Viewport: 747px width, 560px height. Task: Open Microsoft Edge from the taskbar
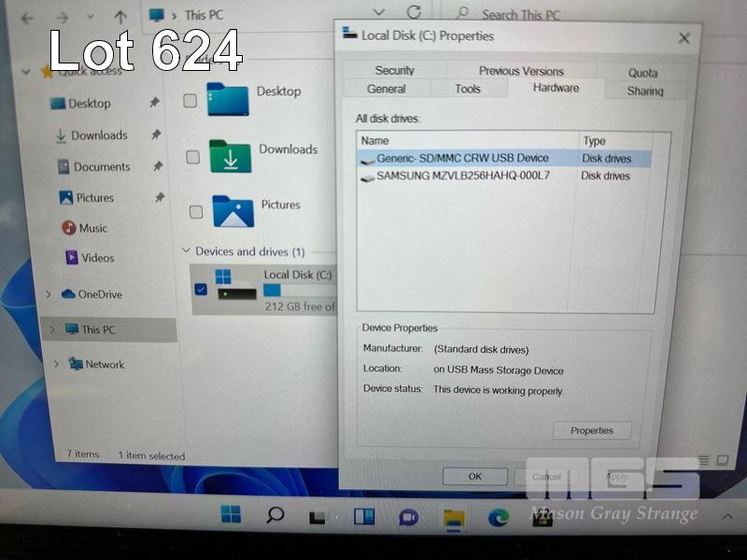(x=499, y=517)
